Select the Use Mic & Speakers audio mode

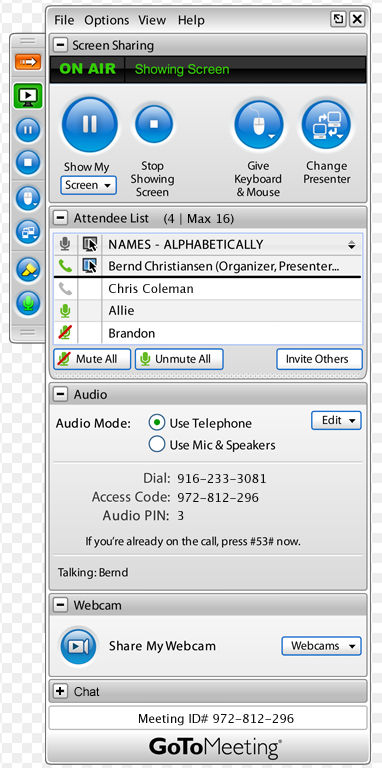click(x=157, y=445)
